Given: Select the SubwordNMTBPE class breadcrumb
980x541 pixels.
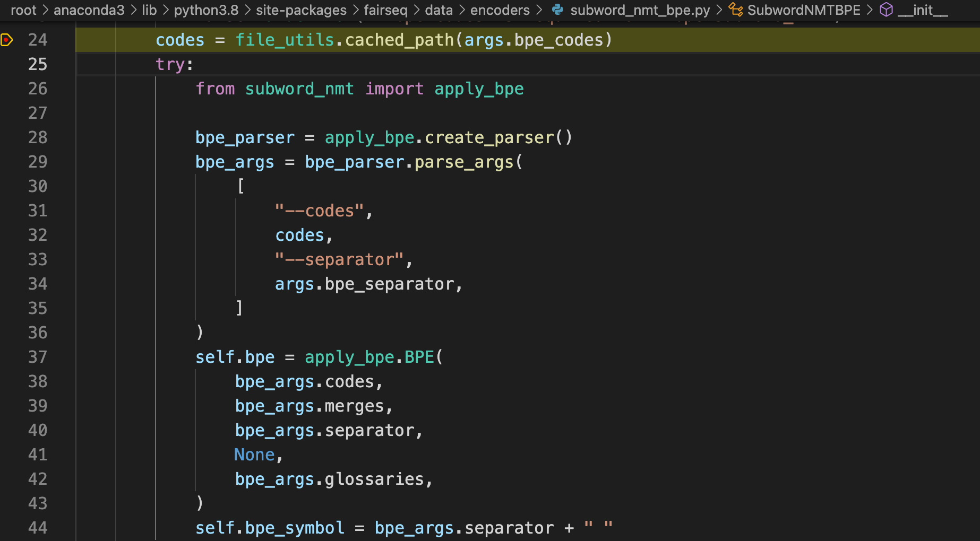Looking at the screenshot, I should tap(804, 10).
